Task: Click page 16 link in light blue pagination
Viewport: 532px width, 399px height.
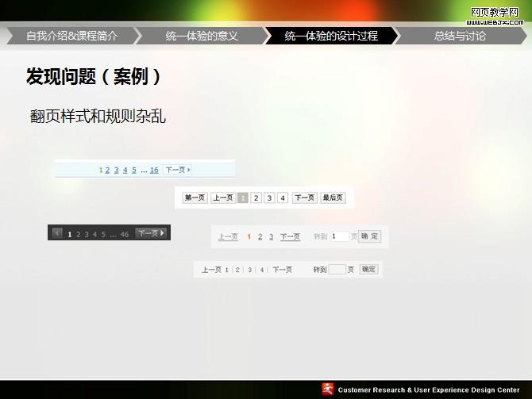Action: pyautogui.click(x=154, y=170)
